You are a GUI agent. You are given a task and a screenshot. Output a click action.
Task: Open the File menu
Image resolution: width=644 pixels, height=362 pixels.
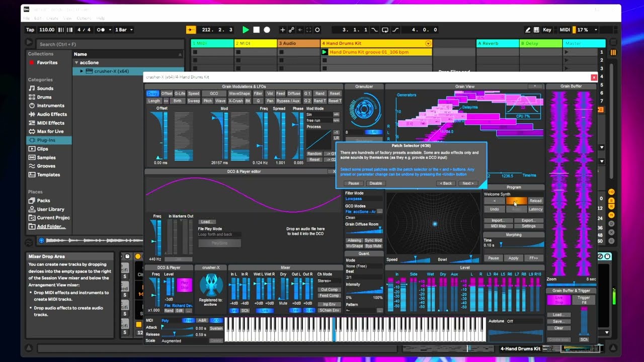[x=27, y=19]
